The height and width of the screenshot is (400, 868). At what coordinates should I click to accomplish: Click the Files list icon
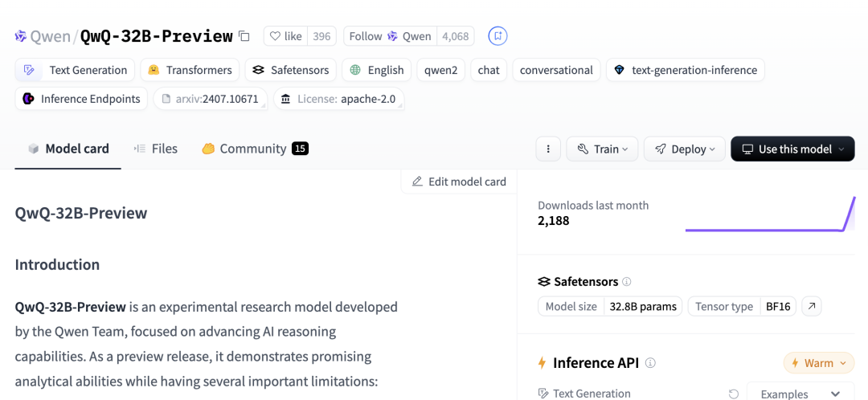pos(140,149)
